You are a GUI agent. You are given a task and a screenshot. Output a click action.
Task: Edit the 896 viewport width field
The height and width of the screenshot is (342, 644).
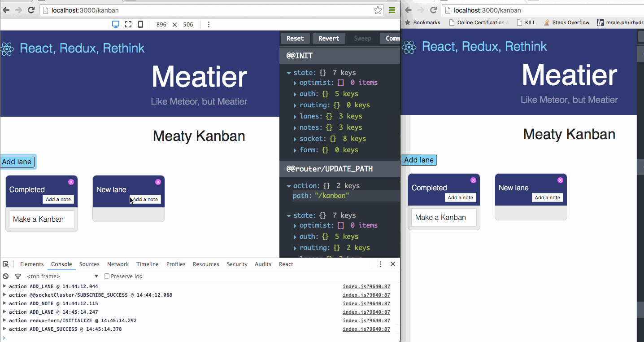coord(161,24)
